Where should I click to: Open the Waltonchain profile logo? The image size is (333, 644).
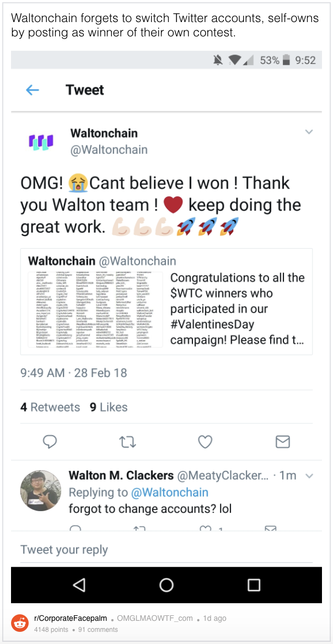(x=41, y=142)
